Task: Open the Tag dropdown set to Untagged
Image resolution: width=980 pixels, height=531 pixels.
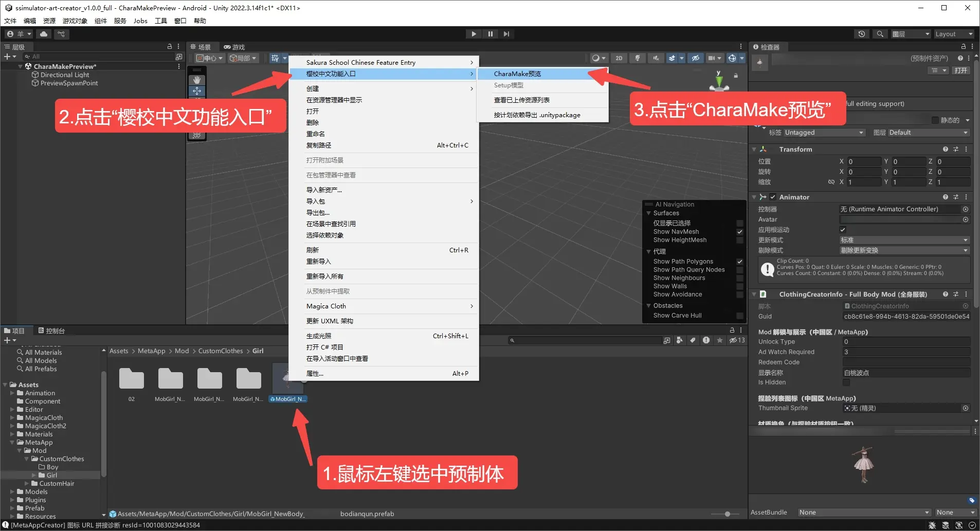Action: pos(824,133)
